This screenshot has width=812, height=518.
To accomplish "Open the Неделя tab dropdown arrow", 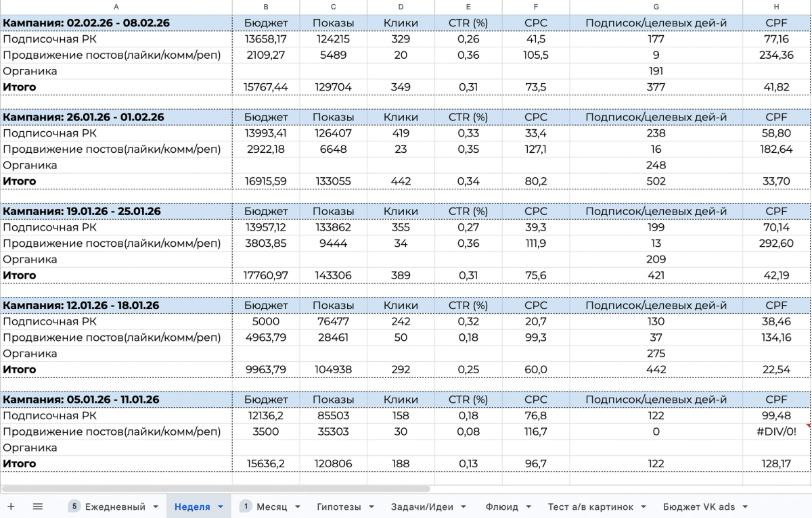I will pyautogui.click(x=221, y=507).
